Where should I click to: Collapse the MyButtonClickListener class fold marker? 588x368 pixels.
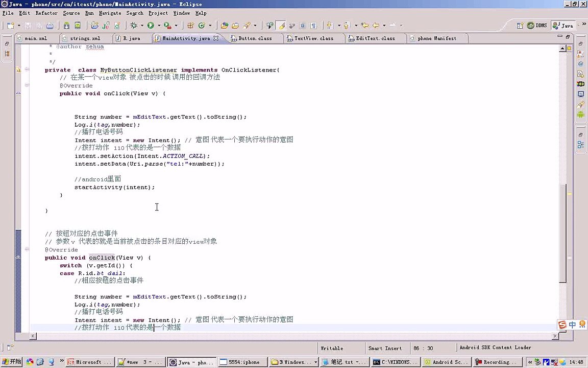(x=27, y=70)
